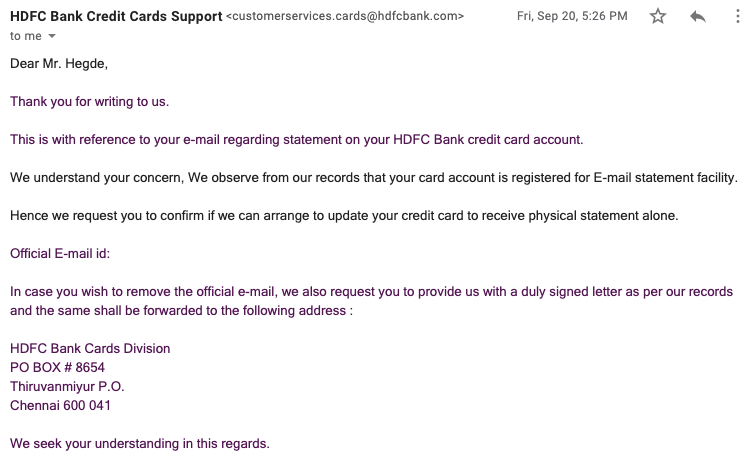
Task: Expand recipient details arrow beside 'to me'
Action: tap(52, 36)
